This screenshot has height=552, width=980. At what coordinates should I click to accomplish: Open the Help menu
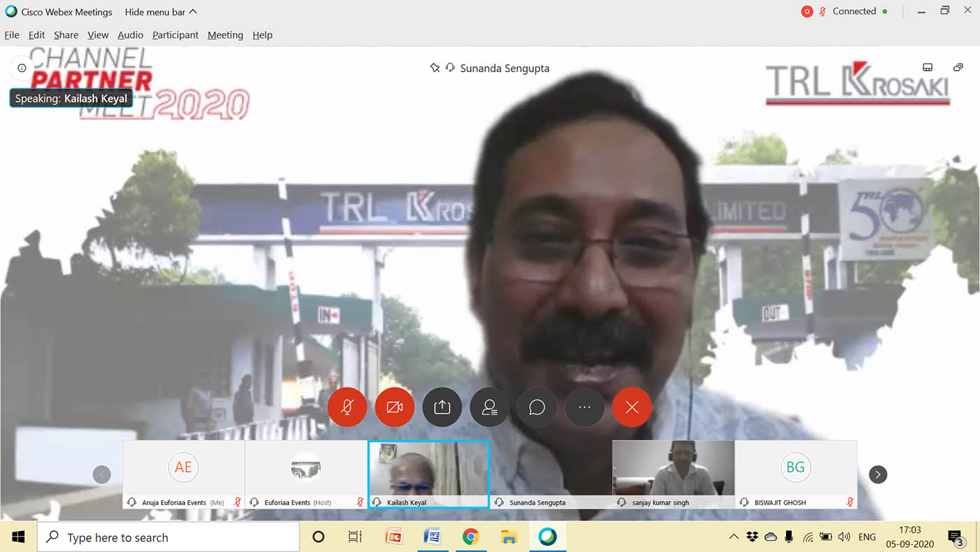tap(262, 35)
